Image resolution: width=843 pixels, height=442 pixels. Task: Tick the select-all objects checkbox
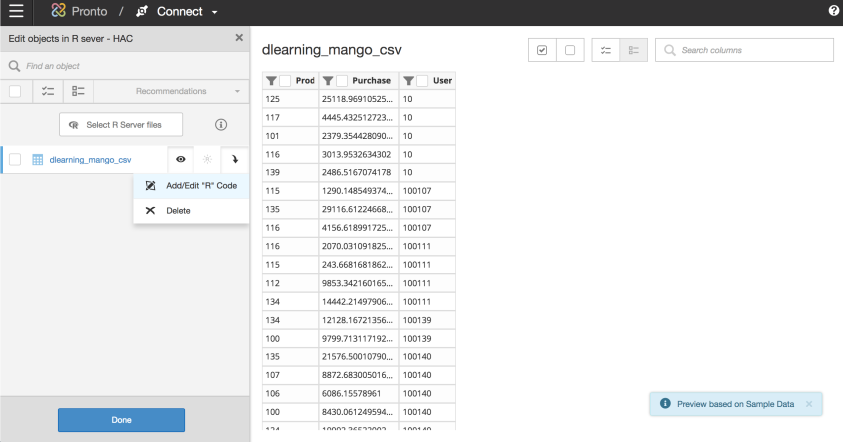(15, 91)
